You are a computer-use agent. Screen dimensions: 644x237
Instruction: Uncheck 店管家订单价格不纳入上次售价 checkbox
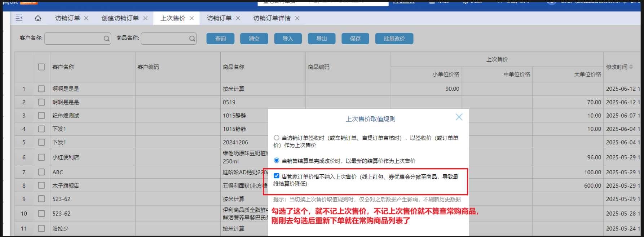point(277,176)
